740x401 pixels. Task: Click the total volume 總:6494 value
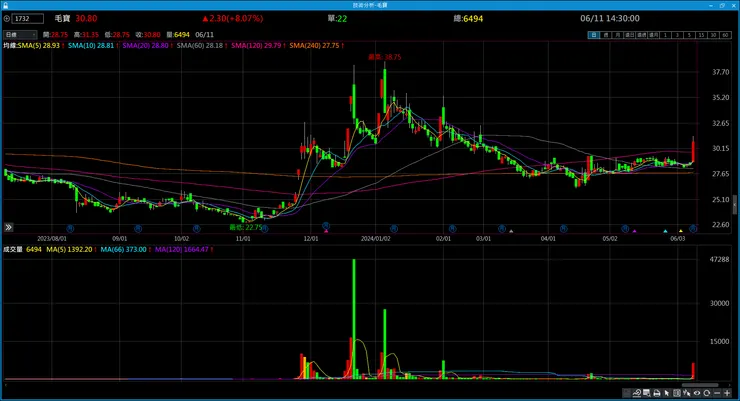tap(468, 18)
